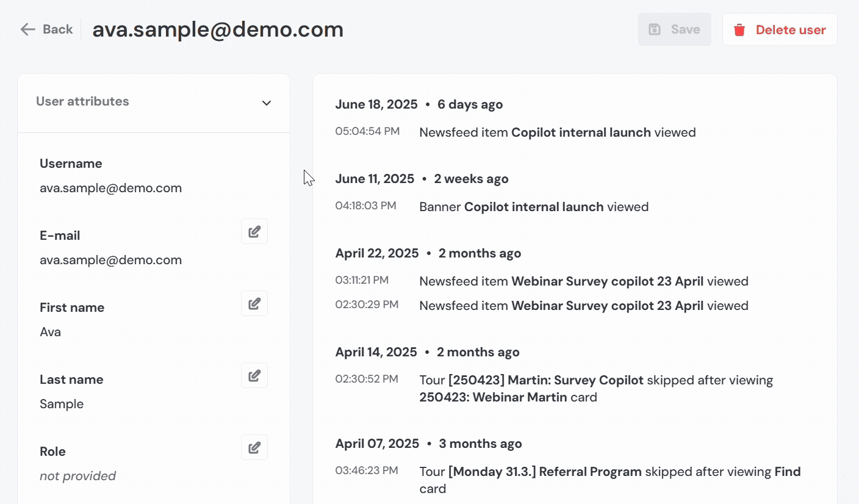Image resolution: width=859 pixels, height=504 pixels.
Task: Click the Delete user button text
Action: [790, 30]
